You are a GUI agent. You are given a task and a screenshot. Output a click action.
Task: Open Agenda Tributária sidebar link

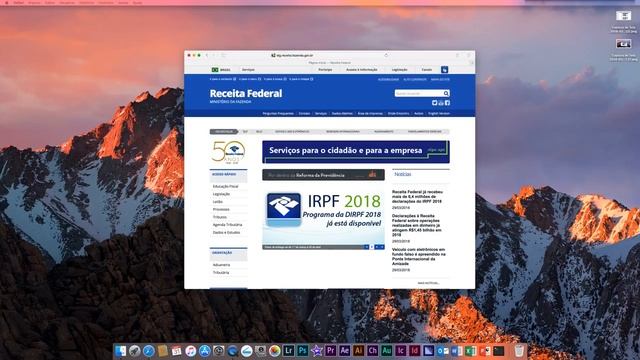[227, 225]
